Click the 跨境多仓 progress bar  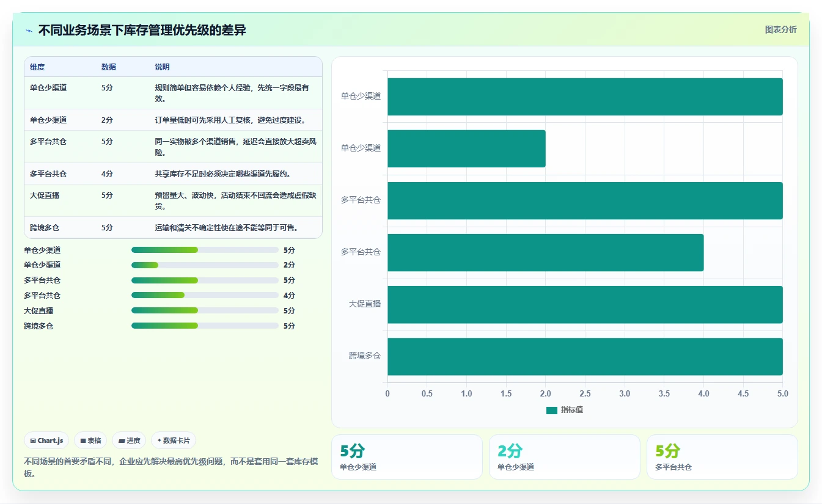(x=205, y=326)
